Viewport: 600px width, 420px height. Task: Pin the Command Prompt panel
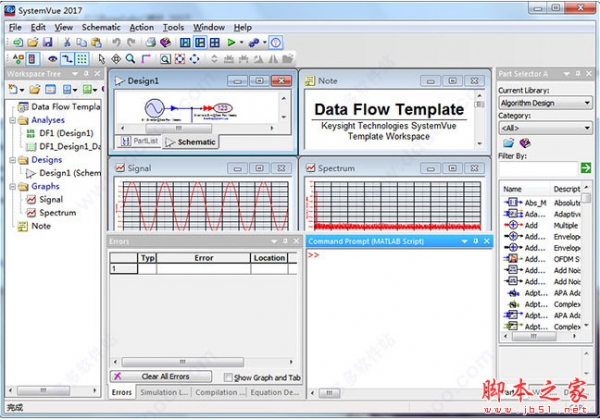coord(476,241)
